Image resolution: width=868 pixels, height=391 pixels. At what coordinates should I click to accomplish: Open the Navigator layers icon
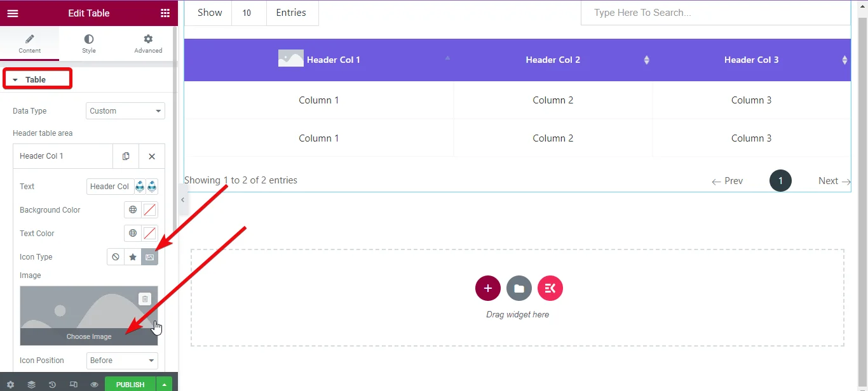point(31,385)
